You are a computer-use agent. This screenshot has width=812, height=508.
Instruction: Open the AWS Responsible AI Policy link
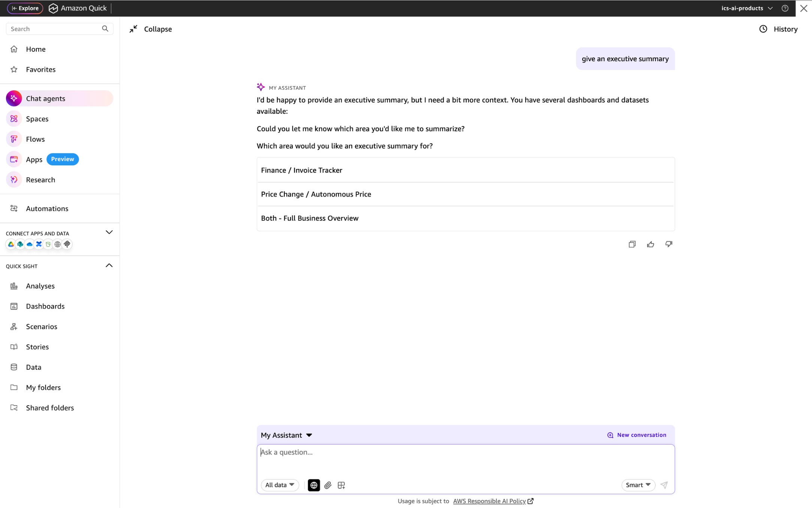click(x=489, y=501)
